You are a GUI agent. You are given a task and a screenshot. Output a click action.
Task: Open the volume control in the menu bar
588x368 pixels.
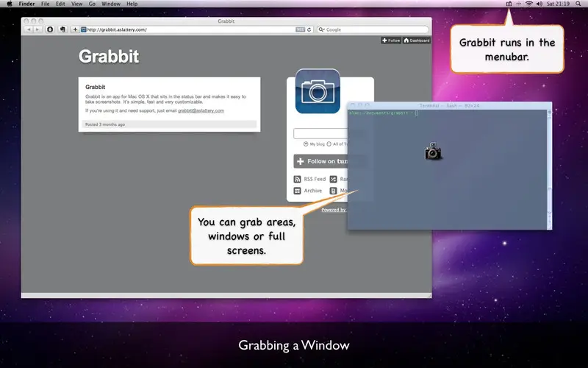(539, 4)
